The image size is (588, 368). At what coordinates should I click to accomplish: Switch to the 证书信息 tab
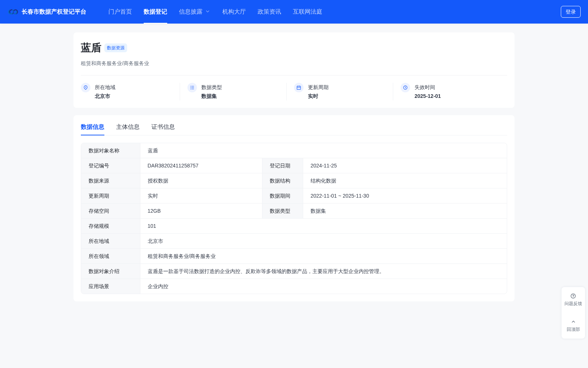(x=163, y=127)
